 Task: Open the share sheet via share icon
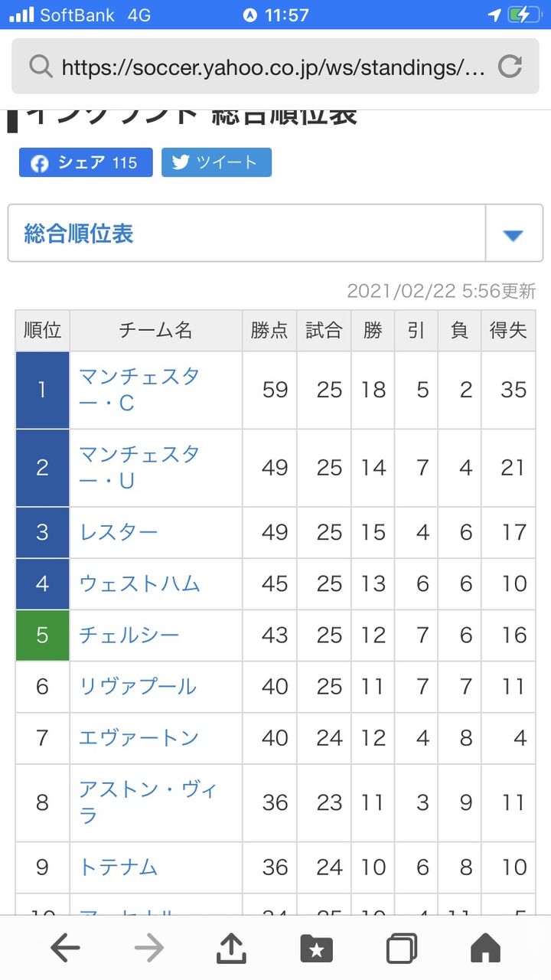(x=232, y=947)
